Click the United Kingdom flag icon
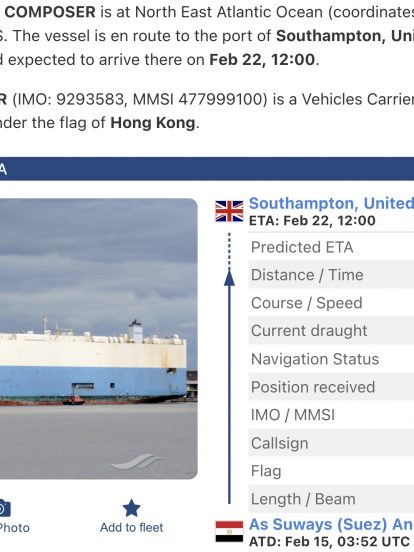 pyautogui.click(x=229, y=211)
